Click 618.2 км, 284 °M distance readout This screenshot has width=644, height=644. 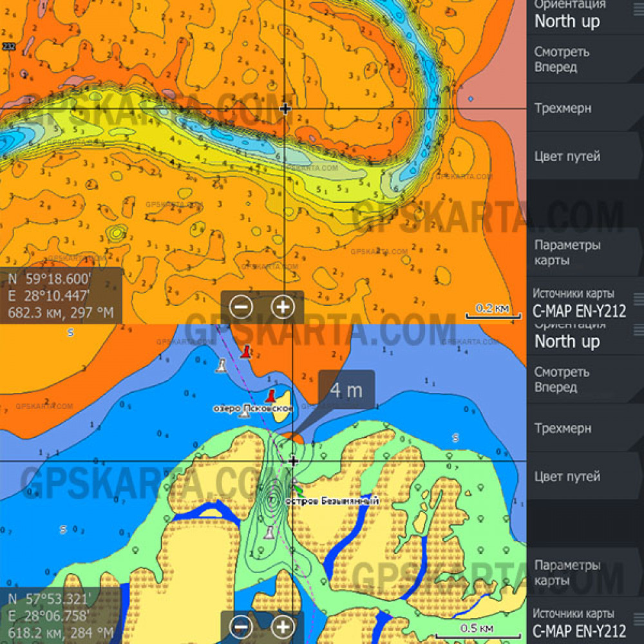click(61, 633)
